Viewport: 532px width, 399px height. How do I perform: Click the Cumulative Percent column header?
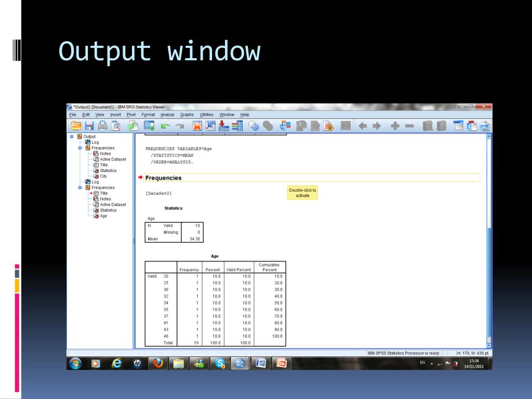[270, 268]
